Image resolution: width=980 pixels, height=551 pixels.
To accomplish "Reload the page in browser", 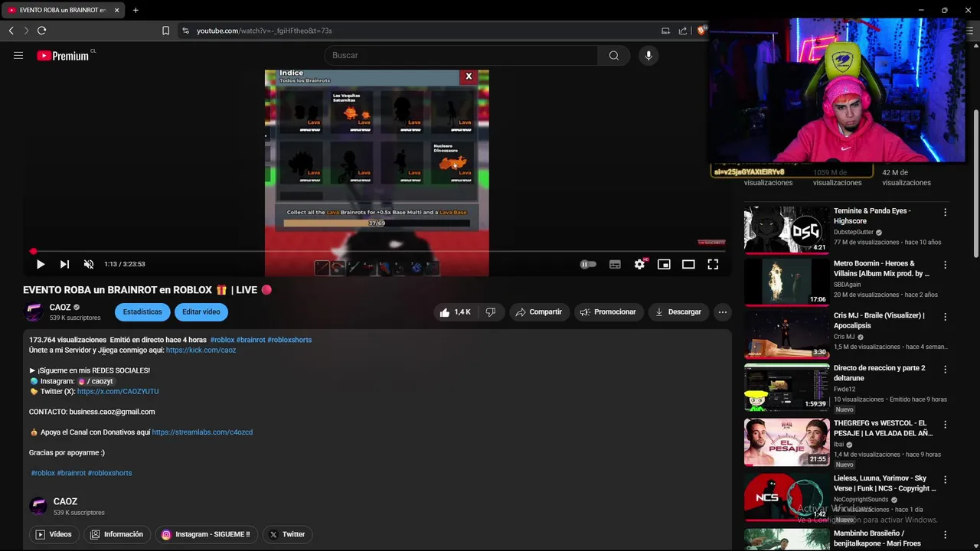I will click(x=41, y=31).
